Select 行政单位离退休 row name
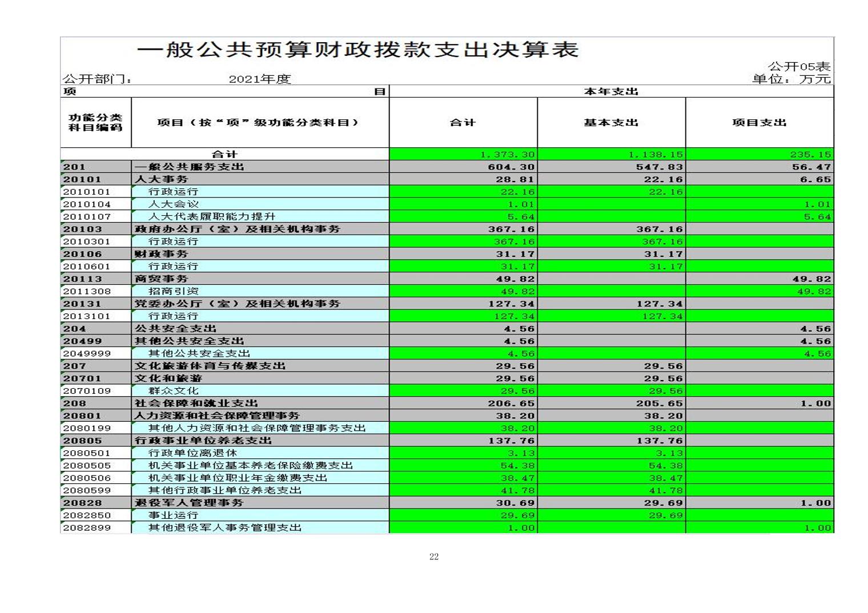The image size is (868, 613). click(x=192, y=453)
